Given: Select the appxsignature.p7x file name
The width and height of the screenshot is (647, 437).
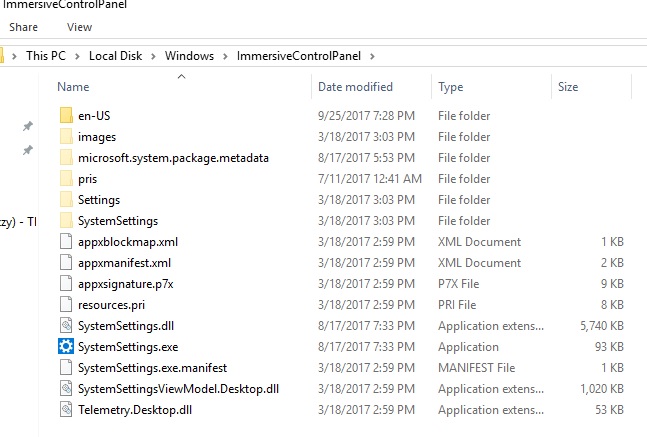Looking at the screenshot, I should (x=126, y=284).
